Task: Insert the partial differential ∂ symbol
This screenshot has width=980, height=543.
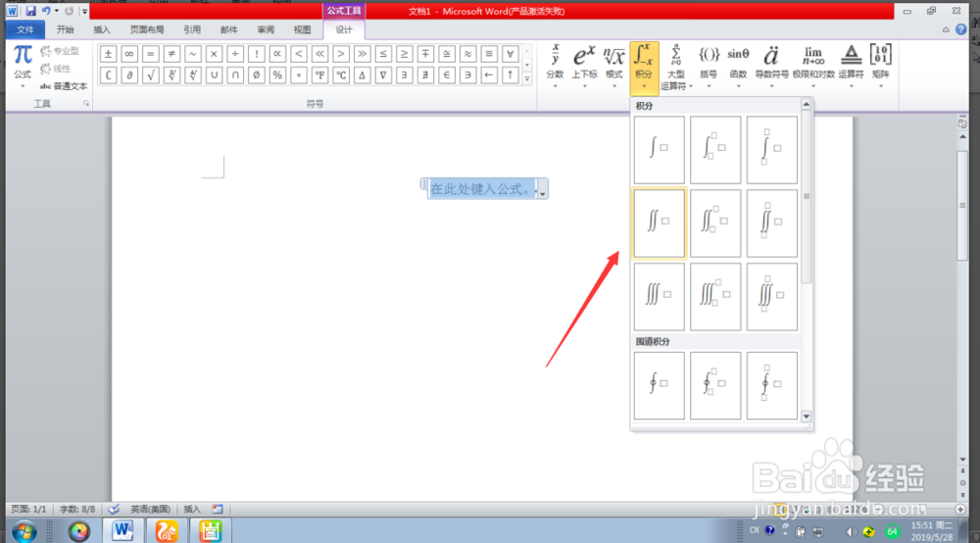Action: [x=129, y=75]
